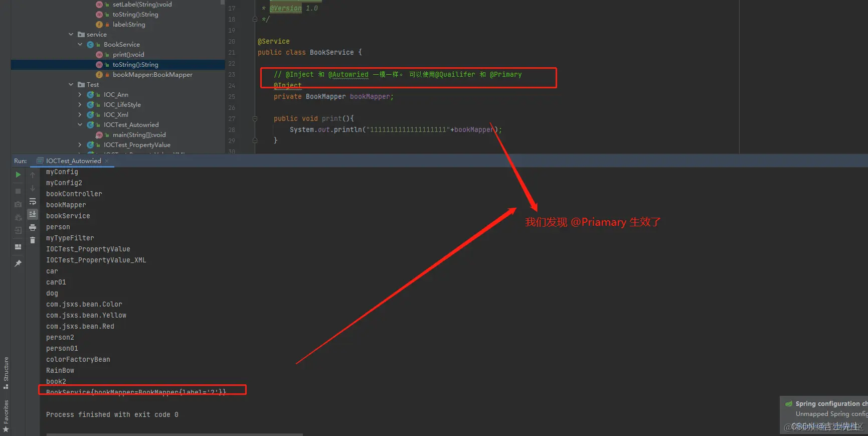The height and width of the screenshot is (436, 868).
Task: Open the Structure tool window tab
Action: [x=6, y=372]
